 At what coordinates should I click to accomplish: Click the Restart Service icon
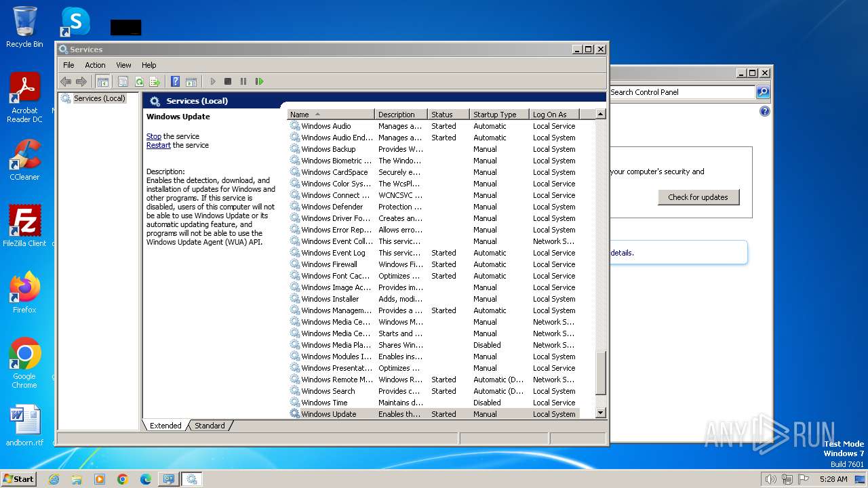[x=259, y=81]
